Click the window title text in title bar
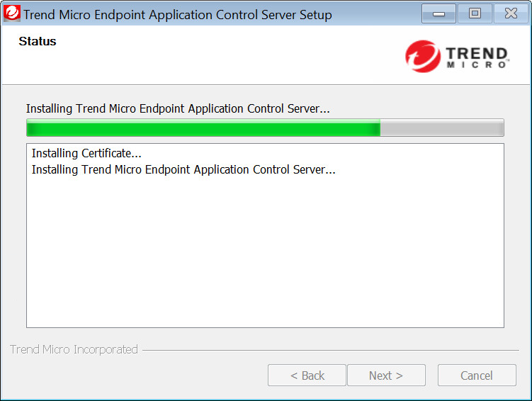Viewport: 532px width, 401px height. coord(177,14)
